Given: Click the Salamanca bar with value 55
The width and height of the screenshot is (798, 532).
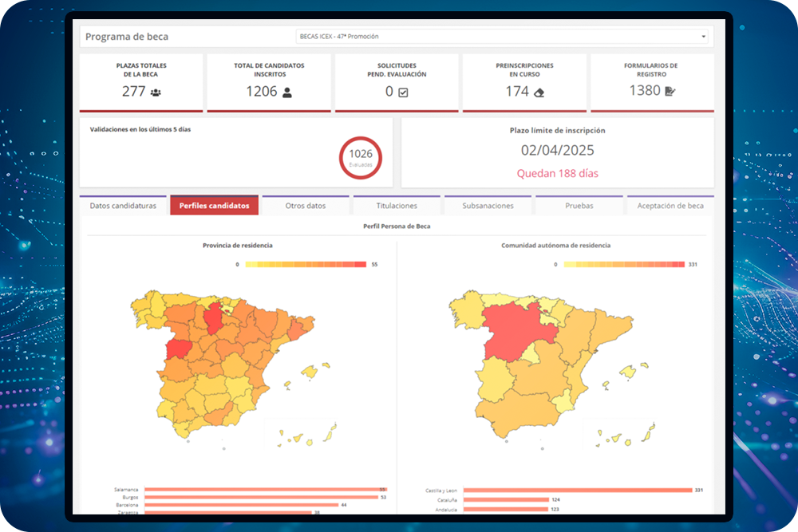Looking at the screenshot, I should 265,489.
